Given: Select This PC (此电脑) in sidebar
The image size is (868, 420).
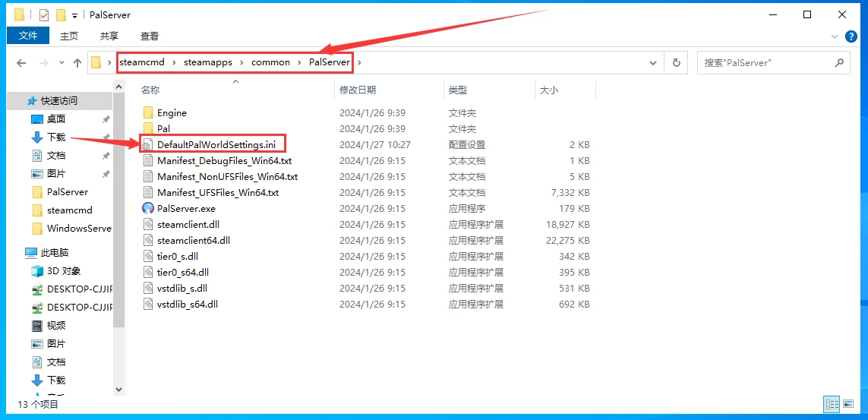Looking at the screenshot, I should coord(54,252).
